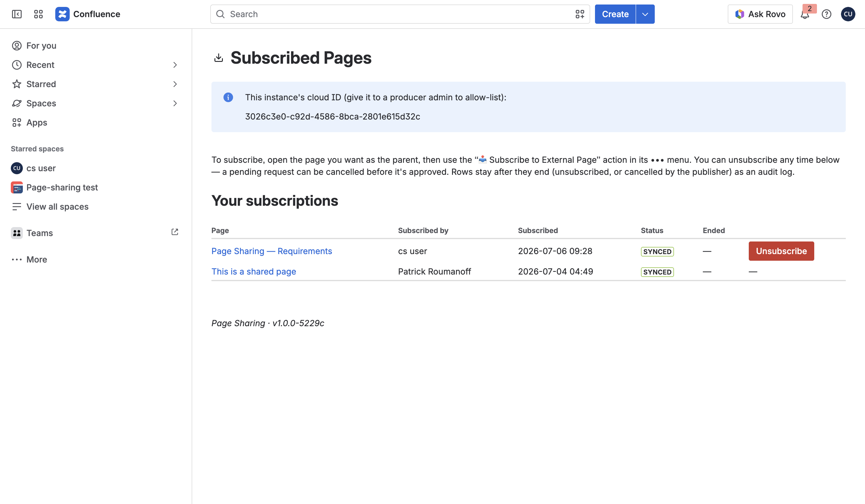This screenshot has width=865, height=504.
Task: Click the search magnifier icon
Action: click(x=220, y=14)
